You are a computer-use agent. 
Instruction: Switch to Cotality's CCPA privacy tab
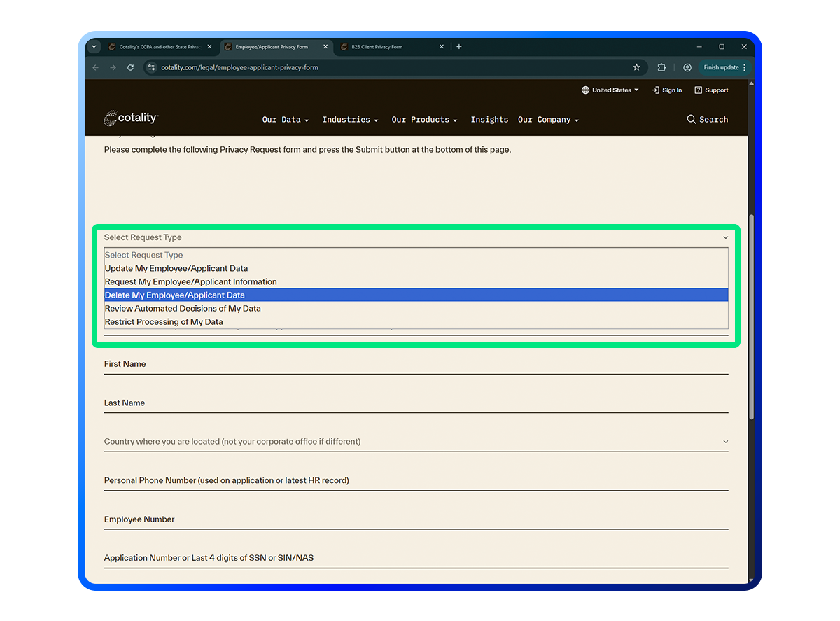pos(155,46)
